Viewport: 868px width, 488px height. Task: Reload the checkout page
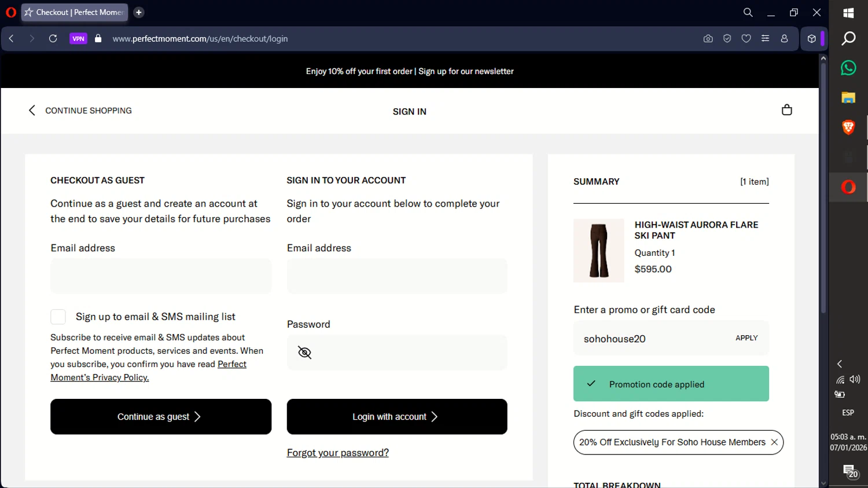pyautogui.click(x=53, y=39)
